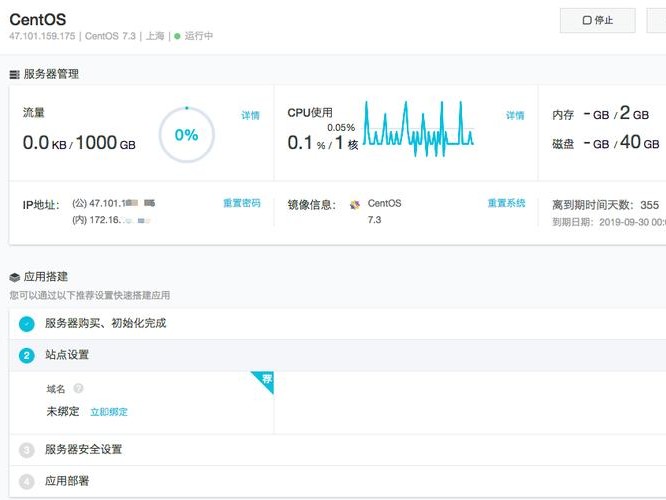Click 重置系统 link

(x=506, y=203)
